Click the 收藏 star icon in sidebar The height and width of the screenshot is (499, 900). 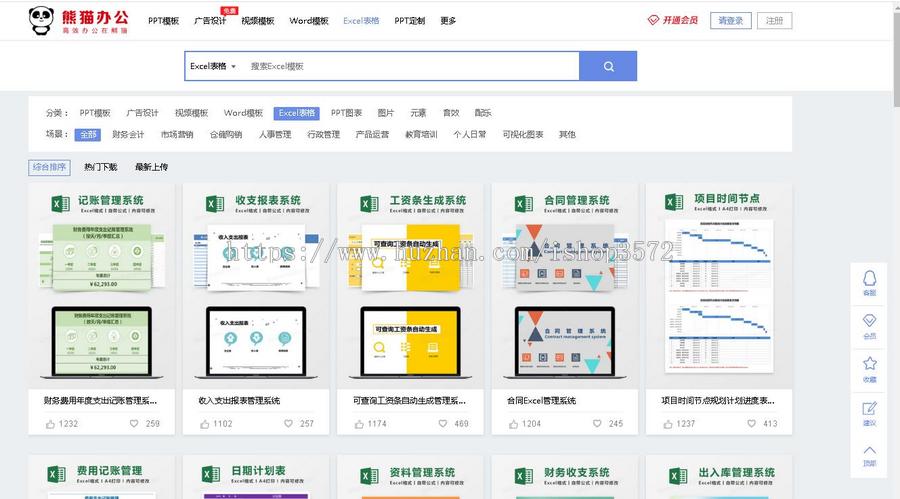pos(870,363)
